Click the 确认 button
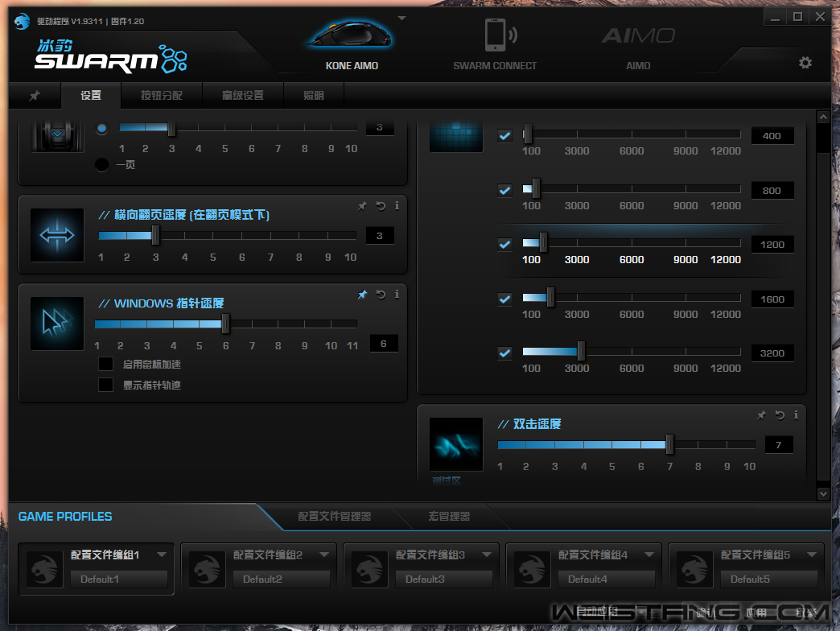 tap(706, 612)
